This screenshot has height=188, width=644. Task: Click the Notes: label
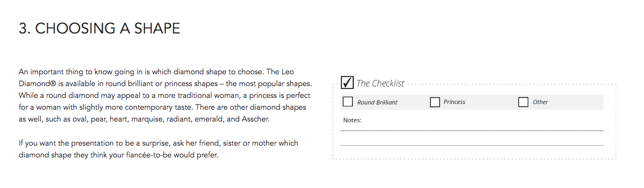(x=352, y=120)
